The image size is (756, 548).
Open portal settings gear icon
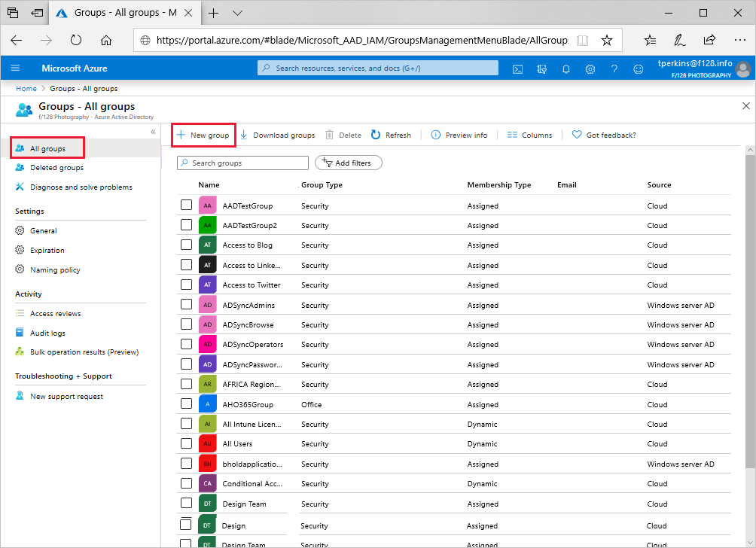pos(590,68)
